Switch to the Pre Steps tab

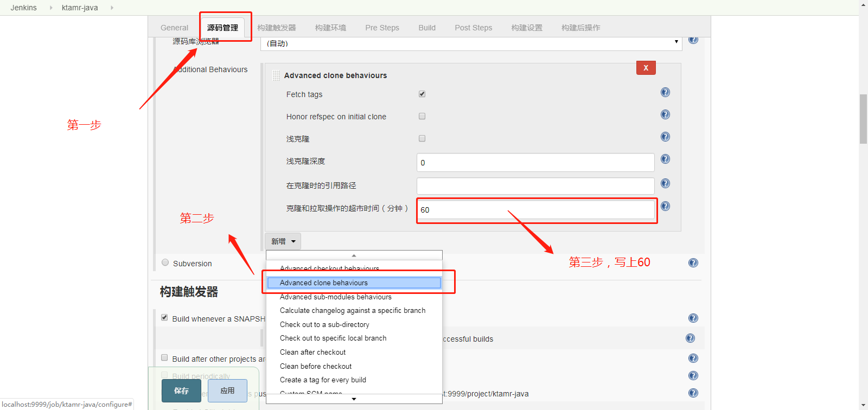coord(382,28)
